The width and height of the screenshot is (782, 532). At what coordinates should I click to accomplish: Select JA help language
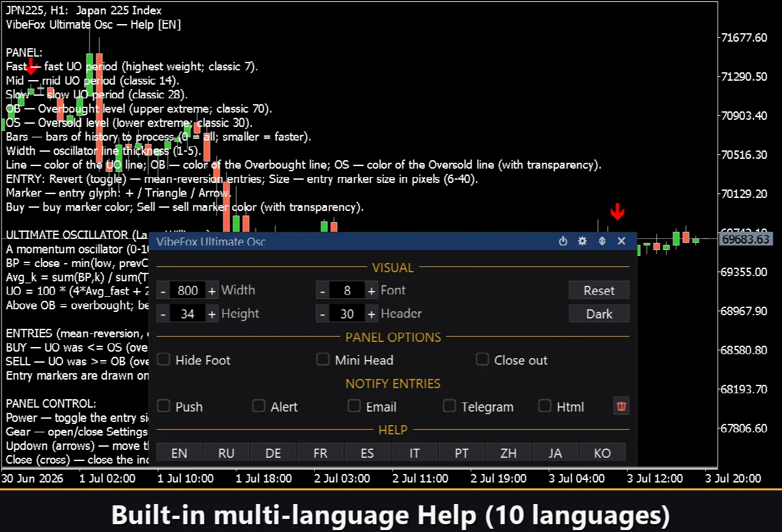click(x=555, y=453)
